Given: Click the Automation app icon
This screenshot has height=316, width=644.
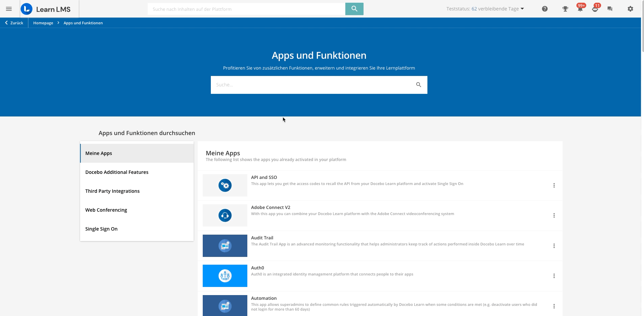Looking at the screenshot, I should (x=225, y=306).
